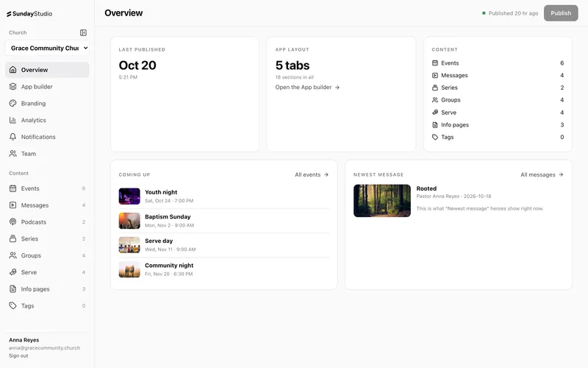Click the Oct 20 last published date

[x=137, y=66]
